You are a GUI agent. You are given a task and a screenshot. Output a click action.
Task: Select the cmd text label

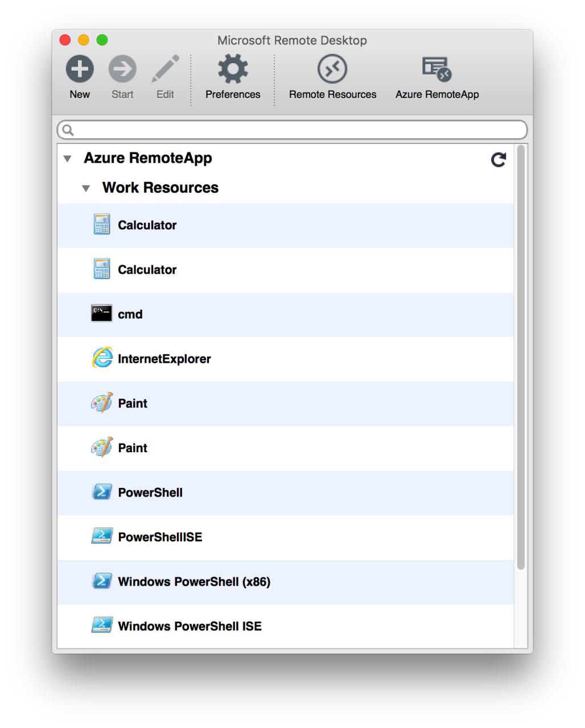[130, 315]
